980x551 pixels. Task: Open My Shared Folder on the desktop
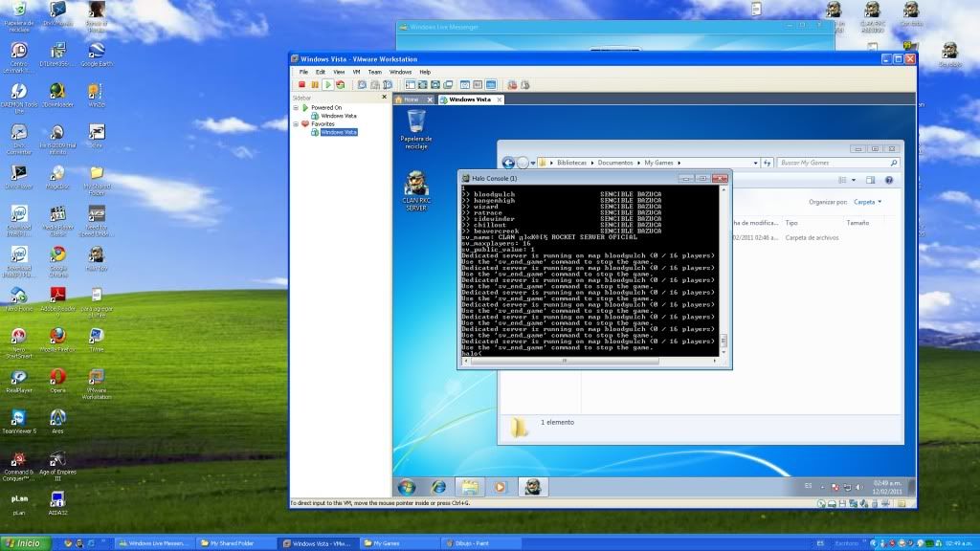tap(97, 180)
